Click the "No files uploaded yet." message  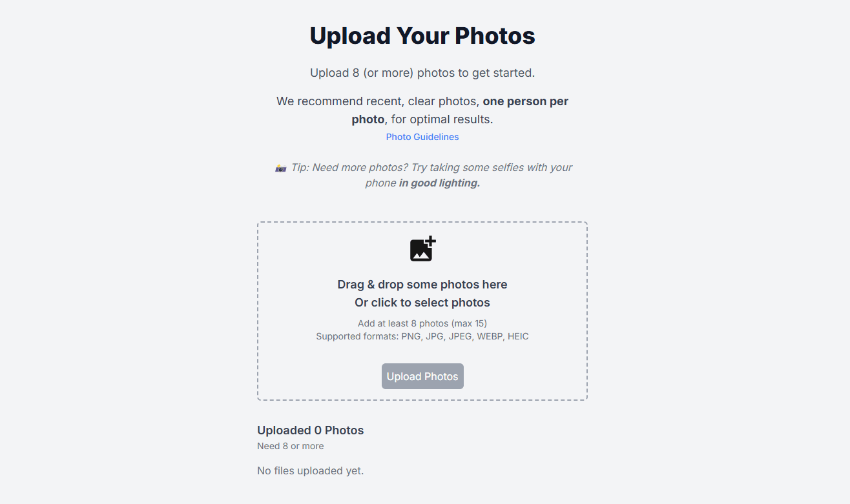tap(310, 471)
